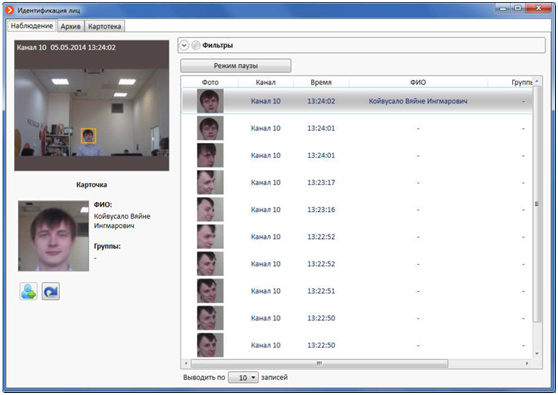This screenshot has width=558, height=395.
Task: Click the ФИО column header
Action: point(418,82)
